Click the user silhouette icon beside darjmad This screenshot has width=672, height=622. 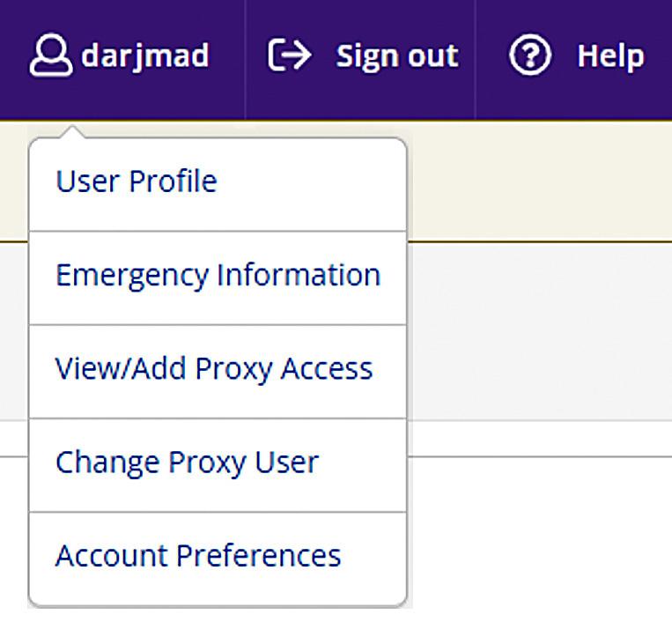tap(51, 56)
